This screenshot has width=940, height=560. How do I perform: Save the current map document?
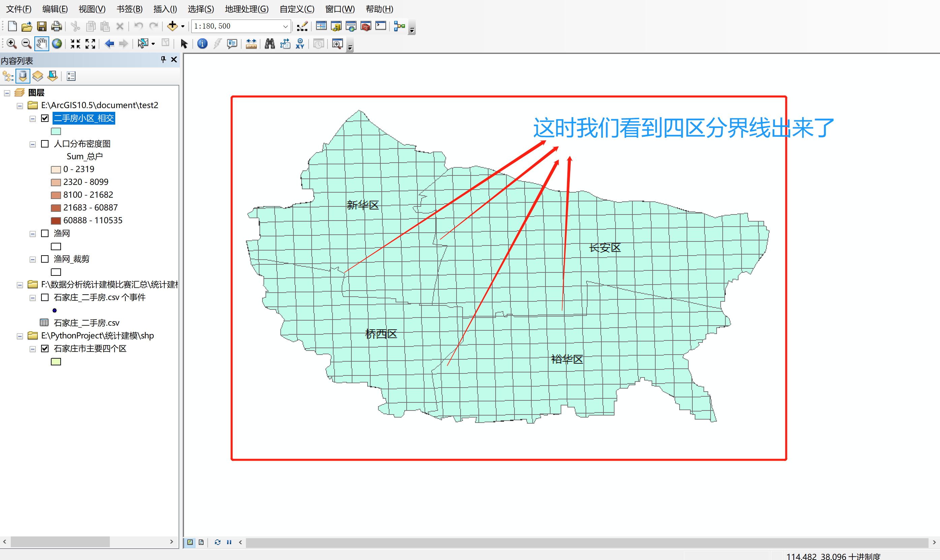tap(41, 26)
